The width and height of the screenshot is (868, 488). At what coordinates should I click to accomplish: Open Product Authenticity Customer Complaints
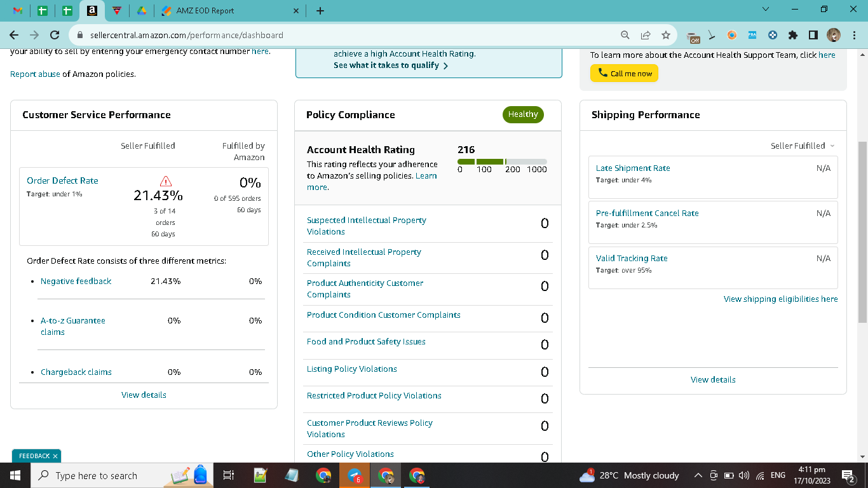(365, 288)
